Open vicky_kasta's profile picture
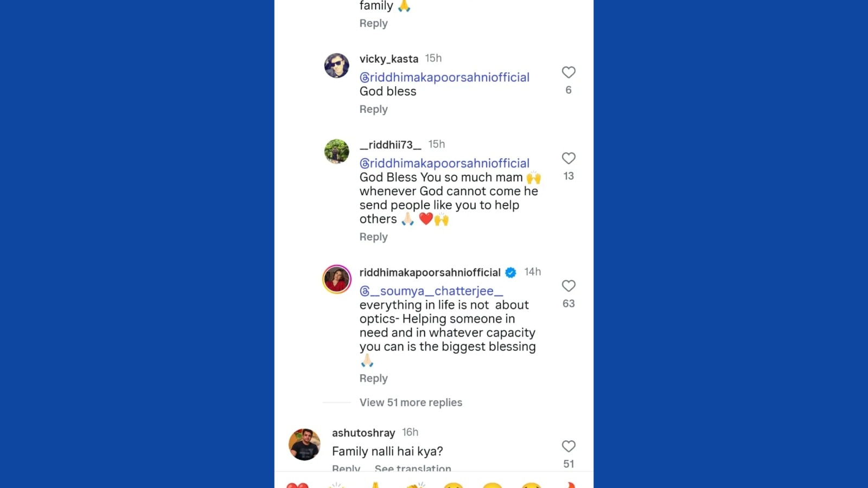Viewport: 868px width, 488px height. pyautogui.click(x=336, y=66)
